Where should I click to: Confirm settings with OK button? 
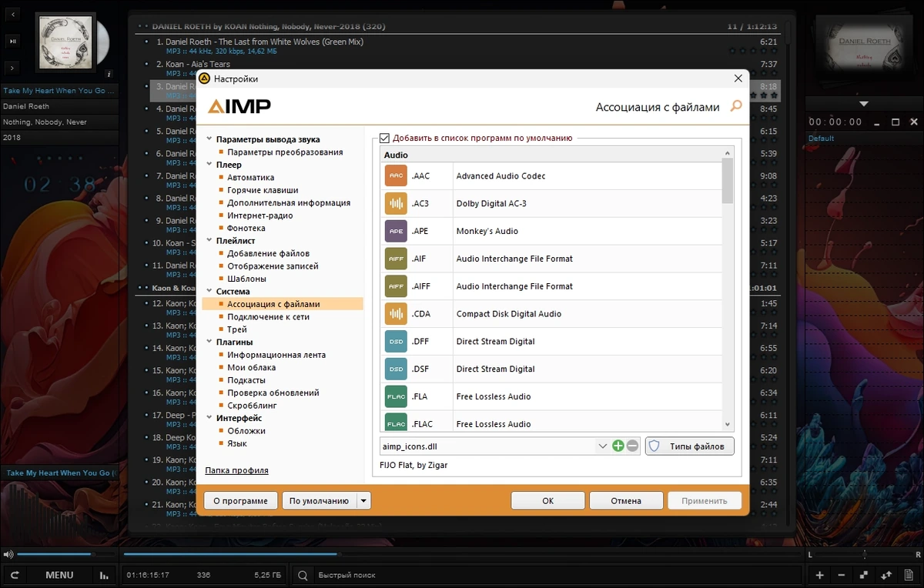[548, 501]
